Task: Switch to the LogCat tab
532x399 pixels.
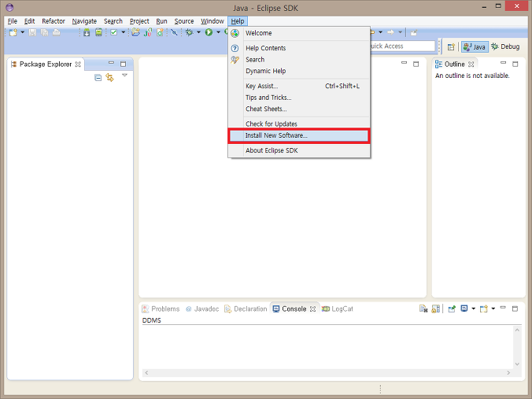Action: pyautogui.click(x=338, y=309)
